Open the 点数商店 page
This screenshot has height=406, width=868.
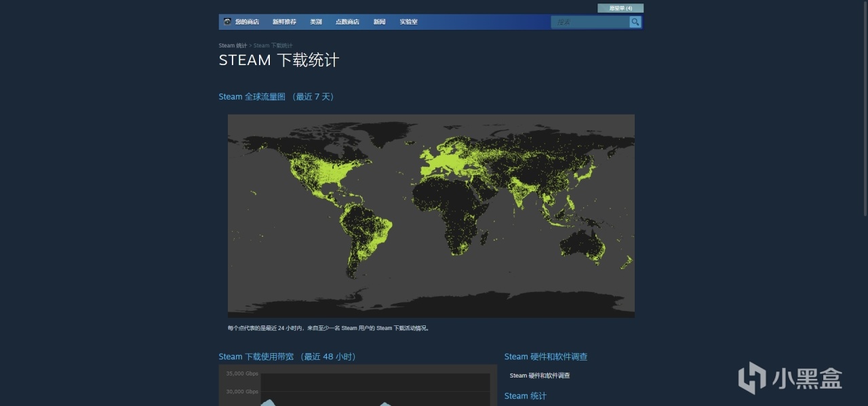pos(347,21)
